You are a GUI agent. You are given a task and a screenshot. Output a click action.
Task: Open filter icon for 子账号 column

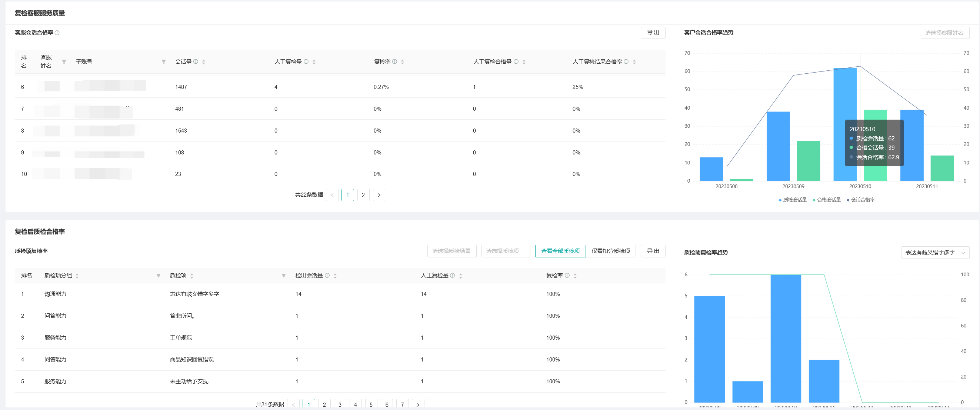click(x=164, y=61)
